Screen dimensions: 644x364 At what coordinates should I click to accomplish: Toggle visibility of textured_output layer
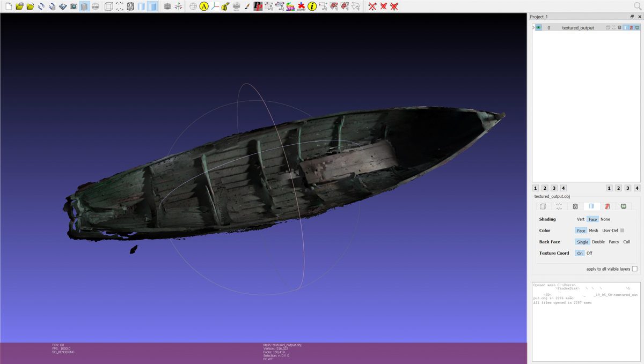(x=538, y=27)
